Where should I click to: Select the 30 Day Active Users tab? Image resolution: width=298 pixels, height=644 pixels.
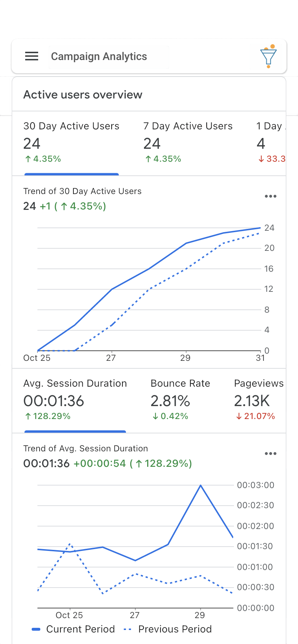72,143
